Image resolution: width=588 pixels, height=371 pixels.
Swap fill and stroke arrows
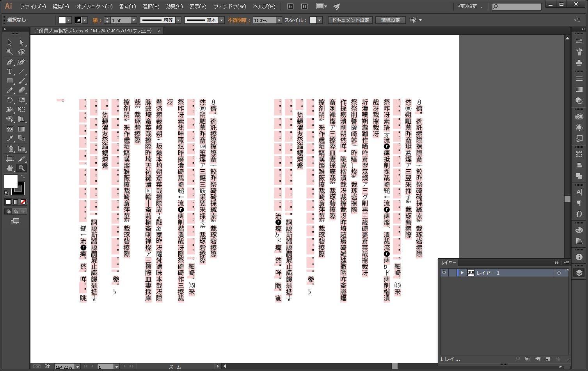23,177
